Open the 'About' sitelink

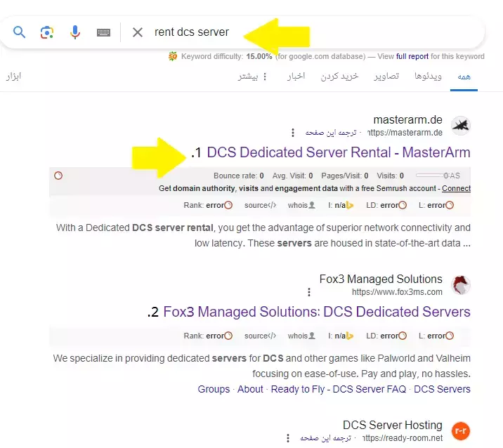(x=250, y=389)
